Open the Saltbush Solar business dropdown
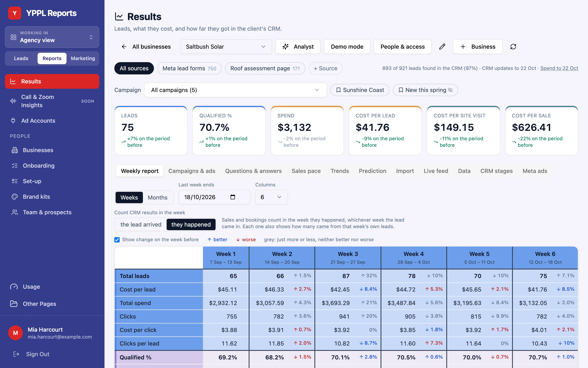 pyautogui.click(x=226, y=47)
